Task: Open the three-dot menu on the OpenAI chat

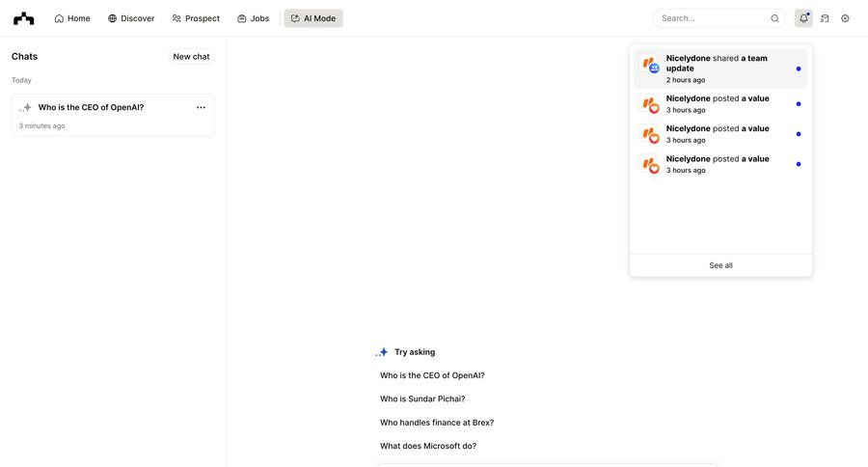Action: 201,107
